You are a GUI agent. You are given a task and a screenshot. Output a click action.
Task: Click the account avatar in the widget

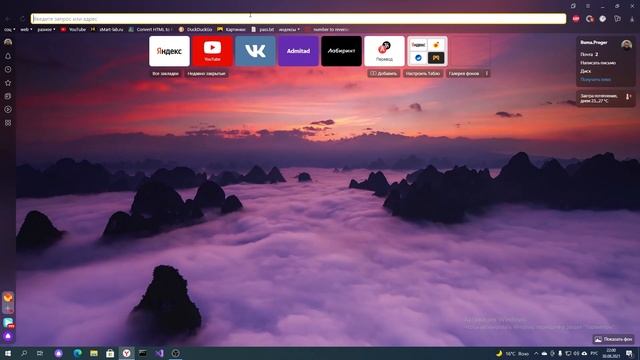pos(627,44)
